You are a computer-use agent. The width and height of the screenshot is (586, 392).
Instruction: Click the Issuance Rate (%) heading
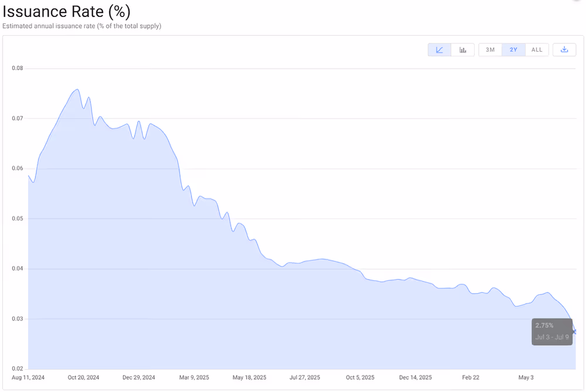click(67, 11)
